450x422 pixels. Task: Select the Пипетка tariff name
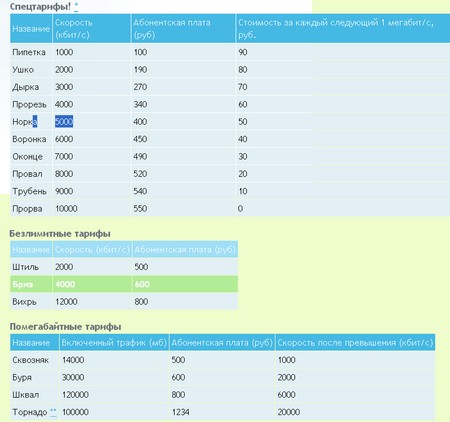(29, 52)
